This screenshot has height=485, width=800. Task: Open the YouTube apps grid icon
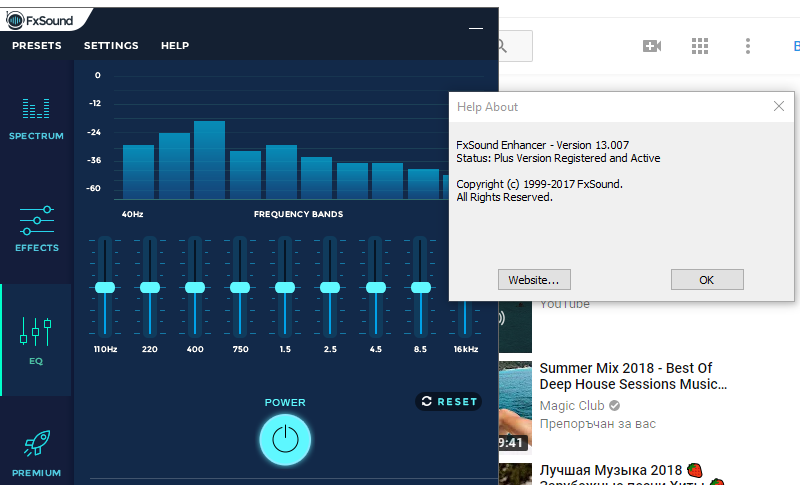[699, 46]
